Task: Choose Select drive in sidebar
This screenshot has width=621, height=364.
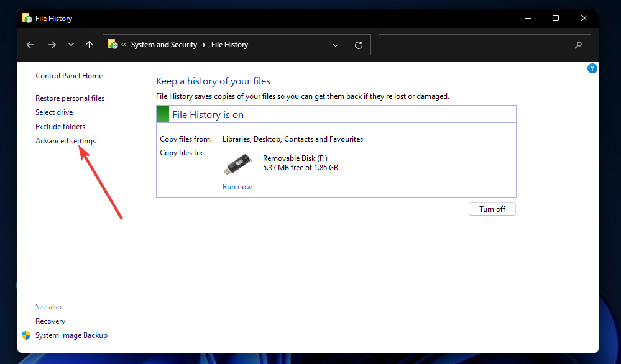Action: coord(54,112)
